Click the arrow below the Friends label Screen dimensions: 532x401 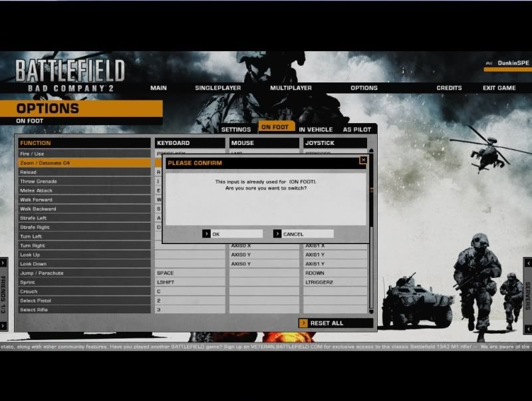3,326
